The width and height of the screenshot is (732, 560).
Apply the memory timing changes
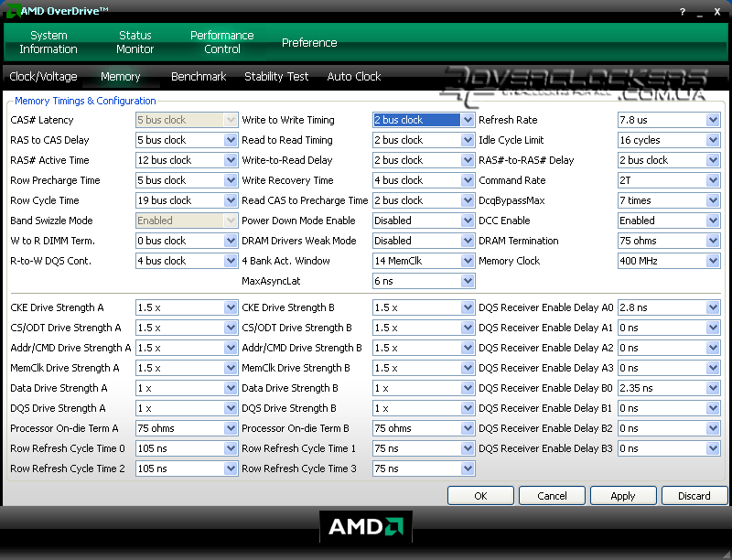[623, 496]
